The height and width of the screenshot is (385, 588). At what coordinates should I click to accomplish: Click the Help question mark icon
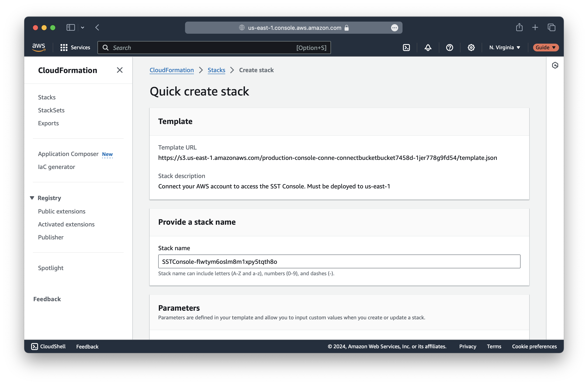point(450,47)
